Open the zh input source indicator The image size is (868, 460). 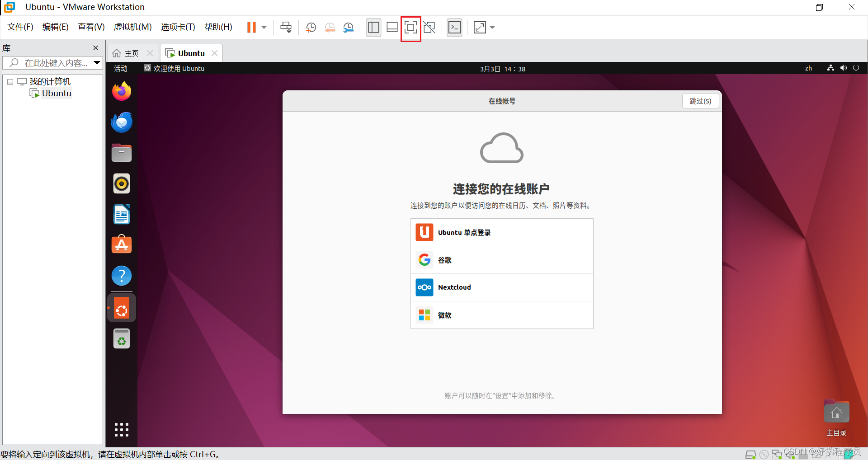coord(808,68)
